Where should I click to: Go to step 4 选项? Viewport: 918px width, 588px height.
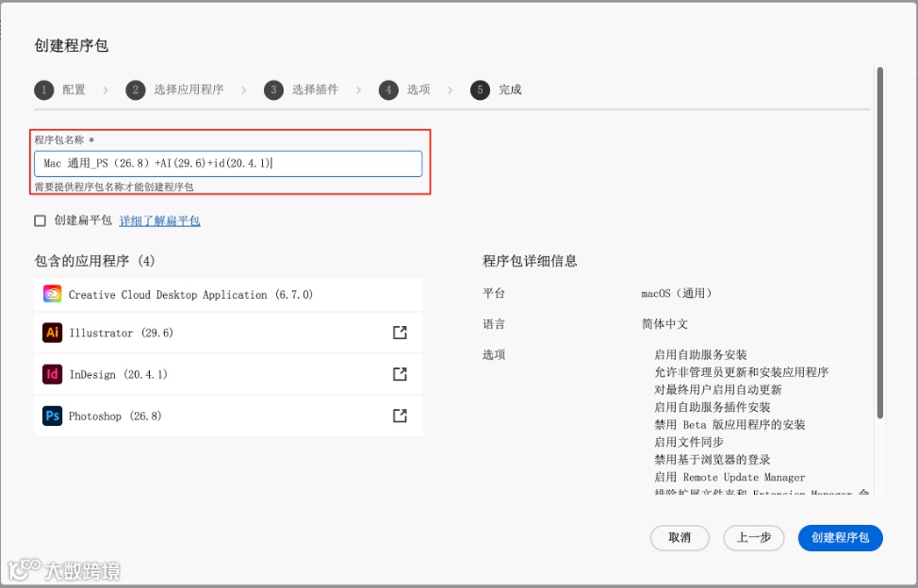pos(404,90)
